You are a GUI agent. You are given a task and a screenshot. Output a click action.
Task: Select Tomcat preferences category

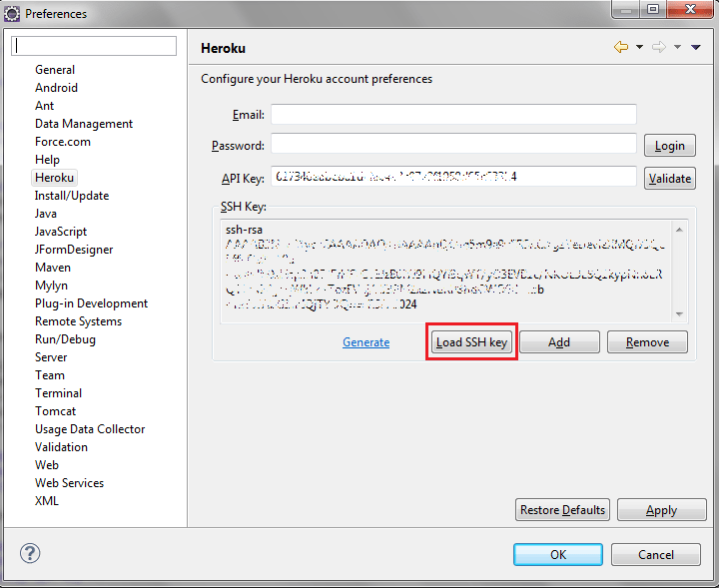pos(56,411)
